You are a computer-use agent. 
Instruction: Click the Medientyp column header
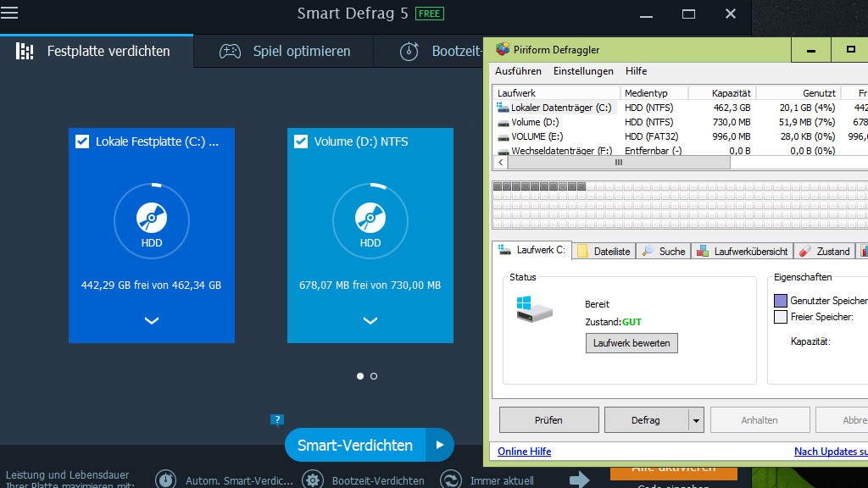point(654,93)
